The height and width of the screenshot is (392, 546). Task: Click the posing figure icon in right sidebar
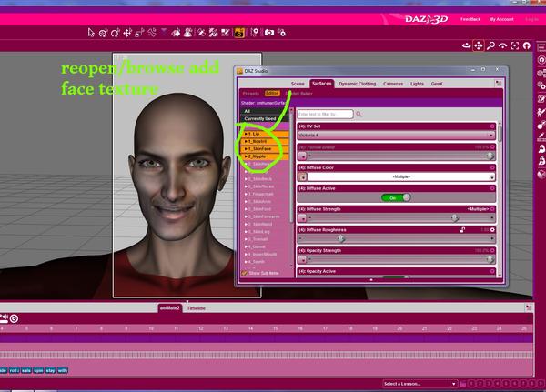point(541,112)
